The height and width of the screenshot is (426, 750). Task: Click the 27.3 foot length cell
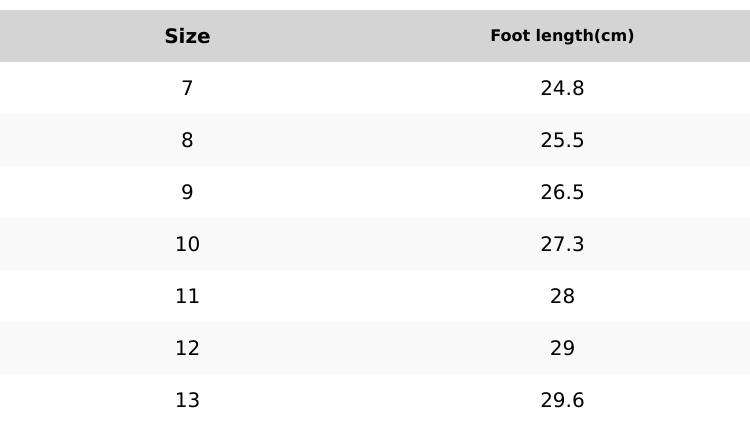click(562, 244)
